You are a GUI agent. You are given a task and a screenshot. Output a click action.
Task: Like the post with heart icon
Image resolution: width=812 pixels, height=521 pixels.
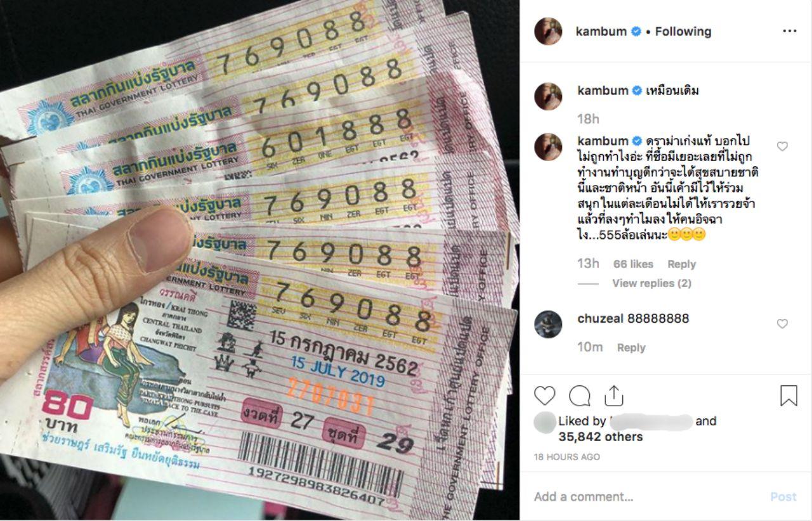(x=544, y=396)
